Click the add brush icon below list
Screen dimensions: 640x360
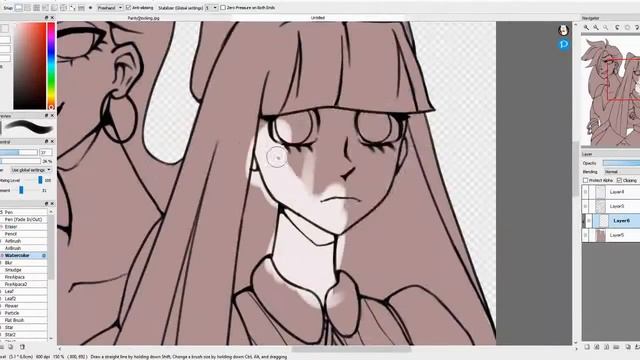coord(10,347)
